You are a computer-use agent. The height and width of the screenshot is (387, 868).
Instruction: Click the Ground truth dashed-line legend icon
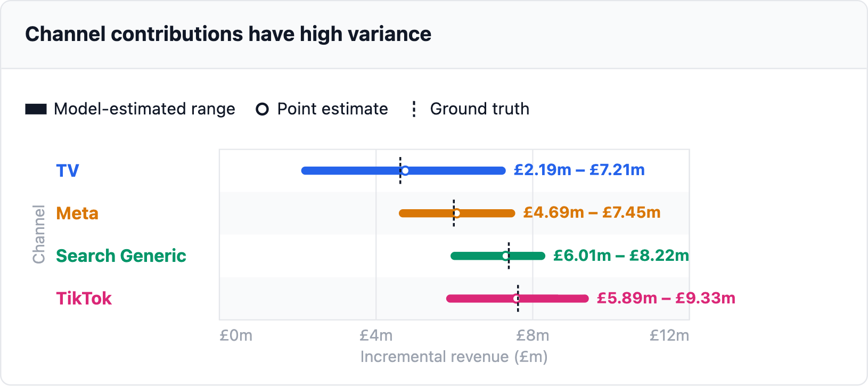click(x=414, y=109)
